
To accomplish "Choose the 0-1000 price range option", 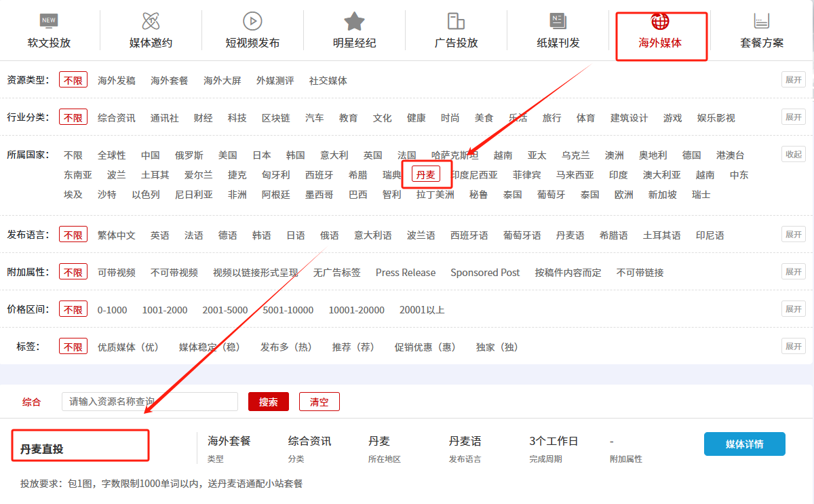I will pyautogui.click(x=112, y=310).
